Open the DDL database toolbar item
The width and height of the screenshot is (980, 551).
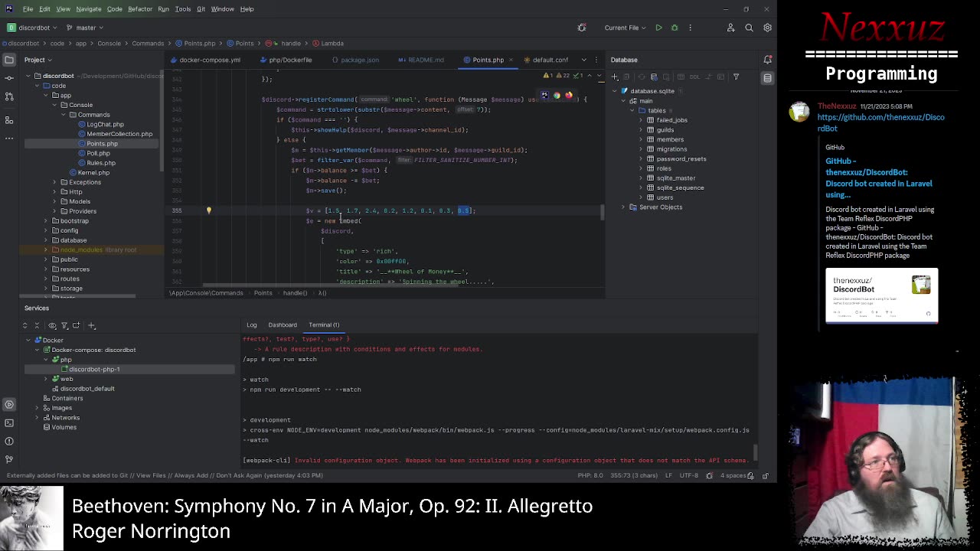(694, 77)
